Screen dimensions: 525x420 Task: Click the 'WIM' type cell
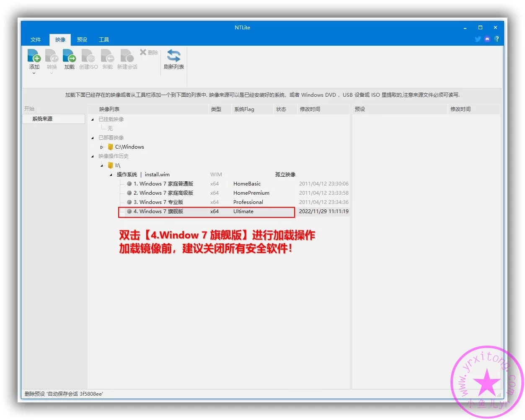coord(216,175)
